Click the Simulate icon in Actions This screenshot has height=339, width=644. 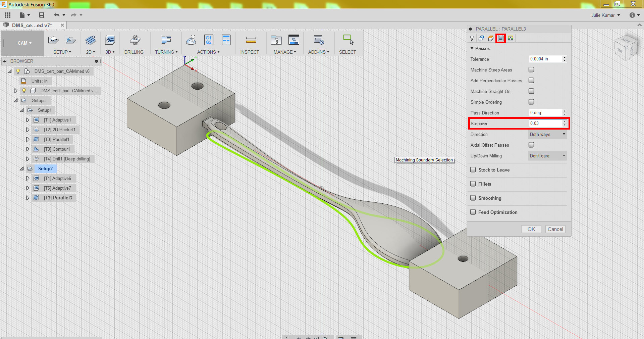click(191, 40)
